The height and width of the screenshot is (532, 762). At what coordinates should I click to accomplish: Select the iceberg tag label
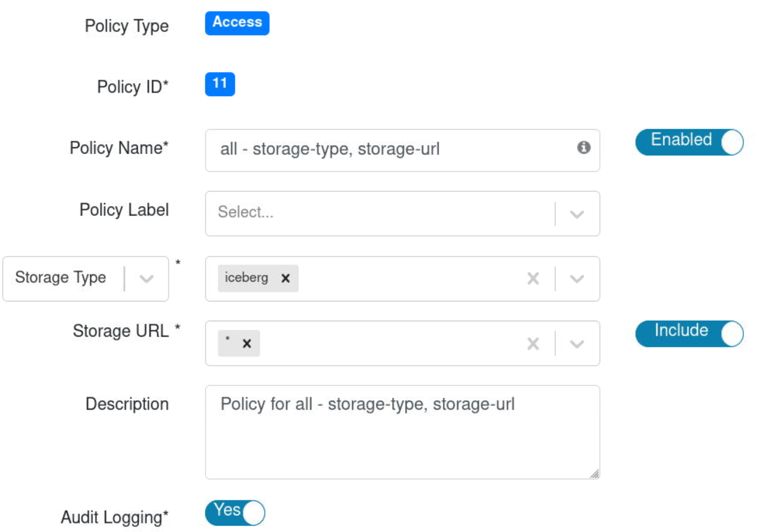[x=247, y=278]
